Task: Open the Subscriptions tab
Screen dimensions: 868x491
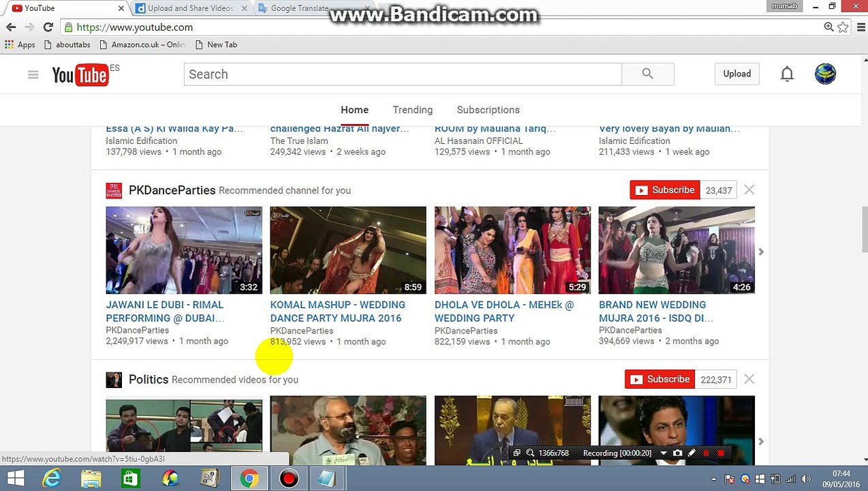Action: (x=488, y=110)
